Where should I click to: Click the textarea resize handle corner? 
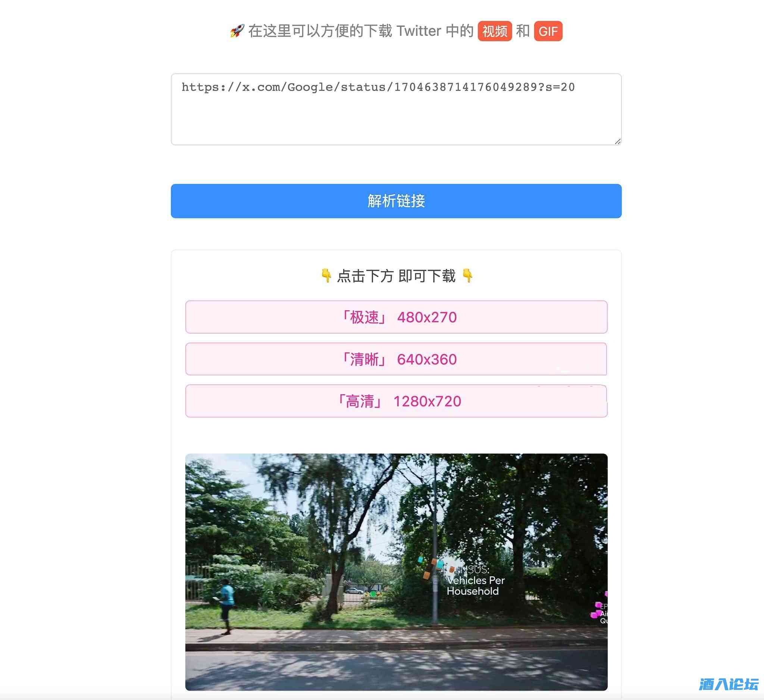pos(617,141)
